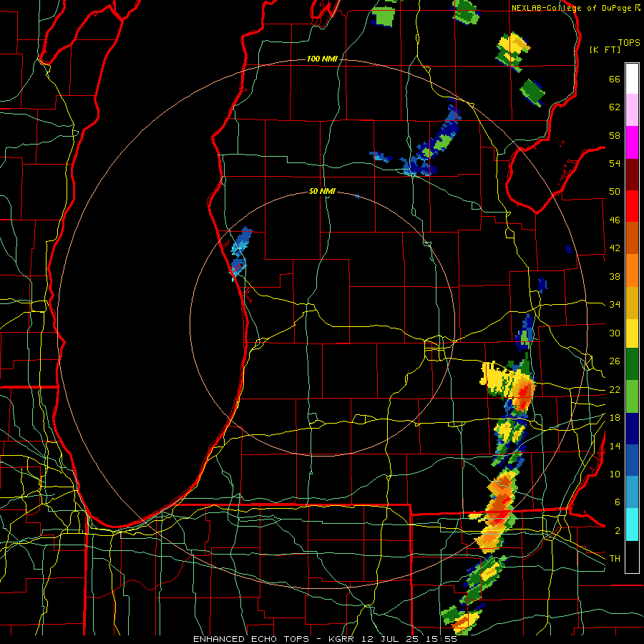644x644 pixels.
Task: Click the '22' legend value
Action: point(615,389)
